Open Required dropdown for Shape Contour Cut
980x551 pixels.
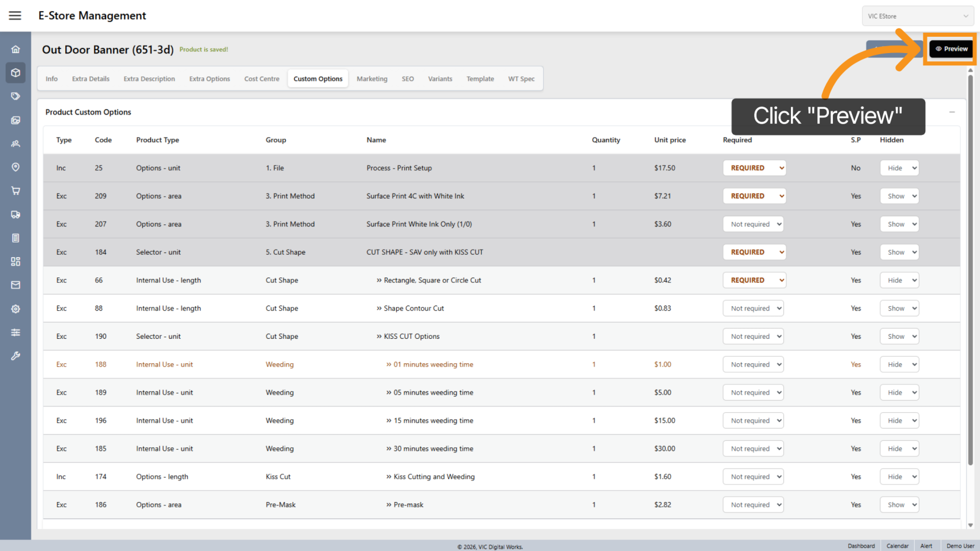pos(753,308)
